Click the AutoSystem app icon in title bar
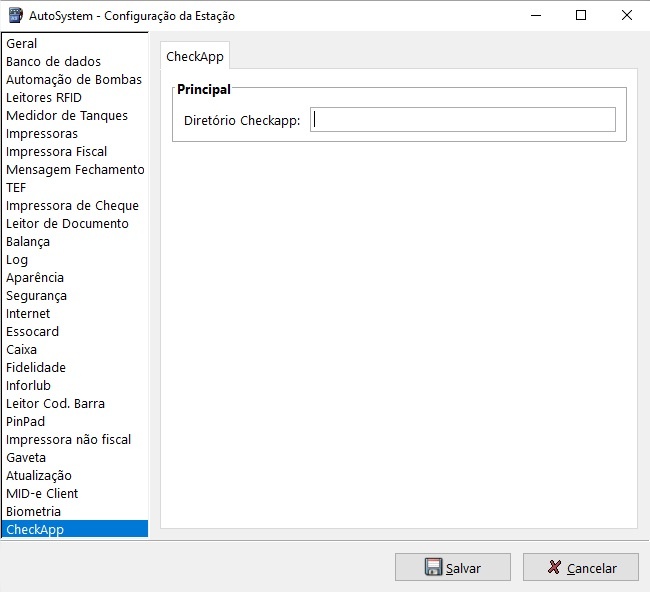The width and height of the screenshot is (650, 592). coord(16,15)
